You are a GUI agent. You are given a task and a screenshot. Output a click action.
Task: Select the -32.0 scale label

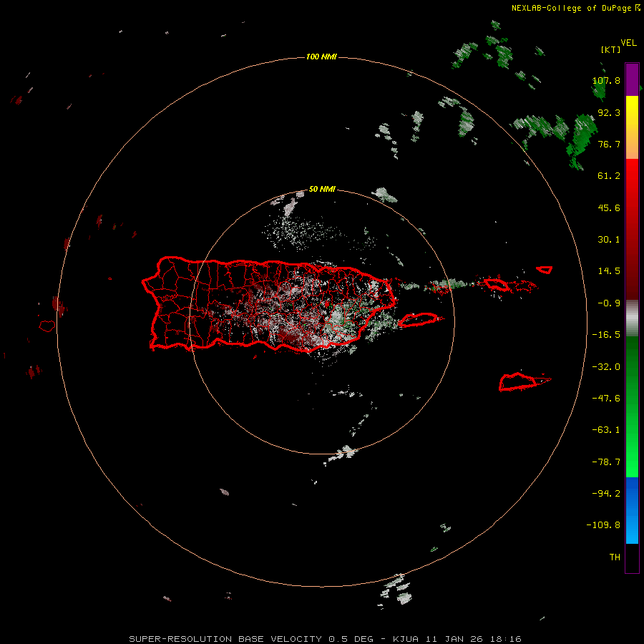tap(606, 367)
